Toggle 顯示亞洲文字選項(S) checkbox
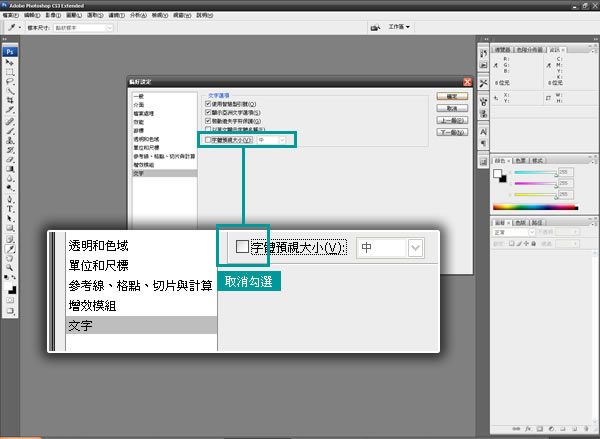 [208, 112]
